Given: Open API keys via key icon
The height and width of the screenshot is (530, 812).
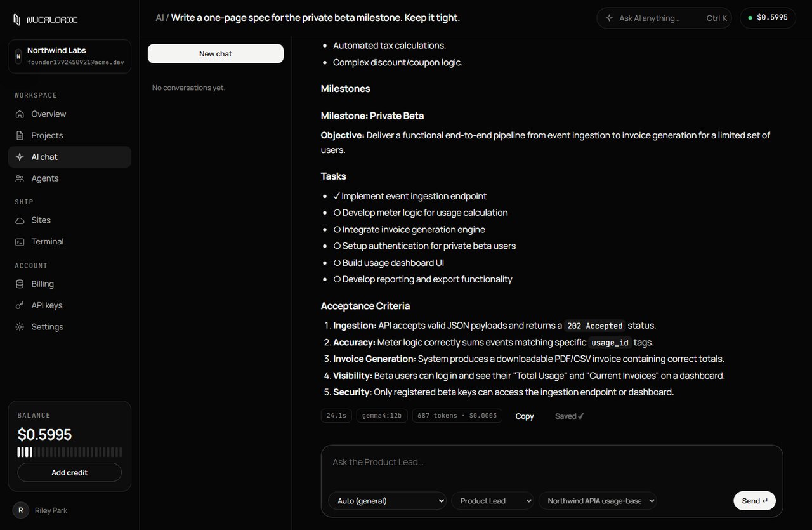Looking at the screenshot, I should 20,305.
